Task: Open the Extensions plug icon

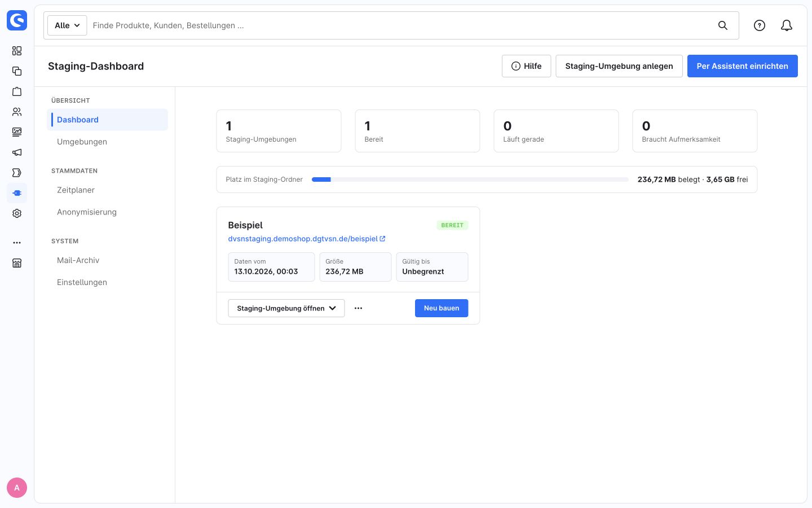Action: tap(17, 193)
